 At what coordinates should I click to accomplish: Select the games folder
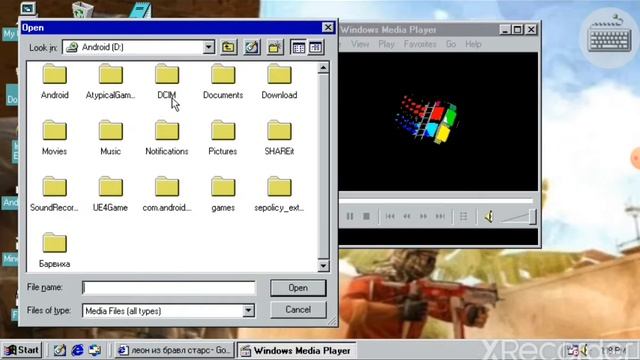[x=223, y=194]
